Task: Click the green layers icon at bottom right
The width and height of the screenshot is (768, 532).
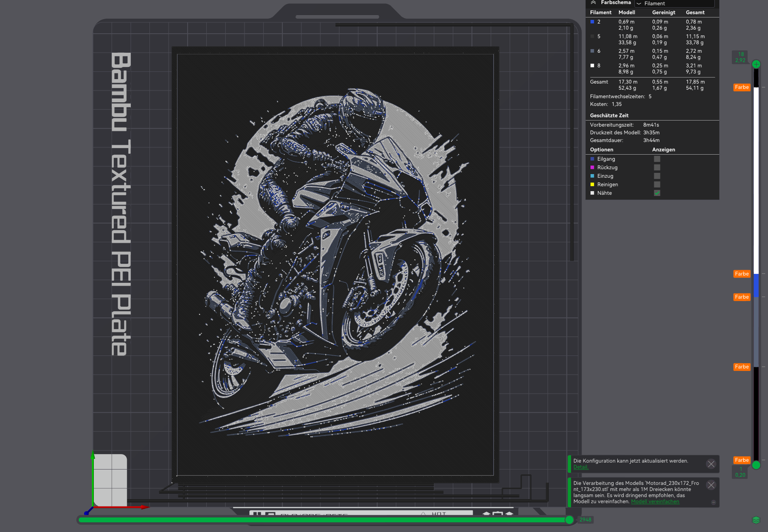Action: [756, 520]
